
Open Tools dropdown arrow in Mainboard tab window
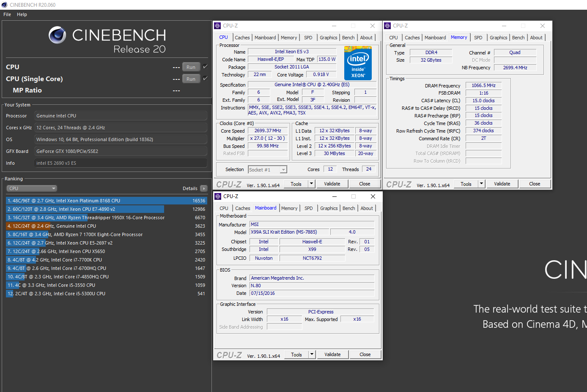tap(312, 354)
